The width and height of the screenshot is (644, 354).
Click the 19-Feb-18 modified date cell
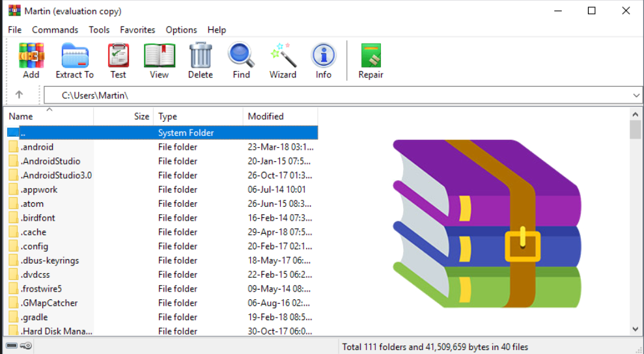tap(280, 317)
